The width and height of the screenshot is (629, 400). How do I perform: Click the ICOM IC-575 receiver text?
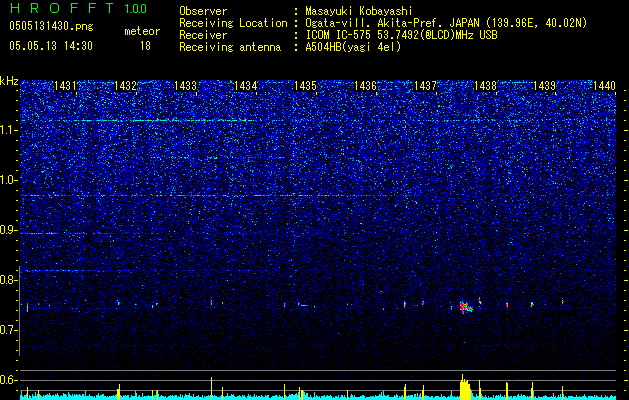401,35
